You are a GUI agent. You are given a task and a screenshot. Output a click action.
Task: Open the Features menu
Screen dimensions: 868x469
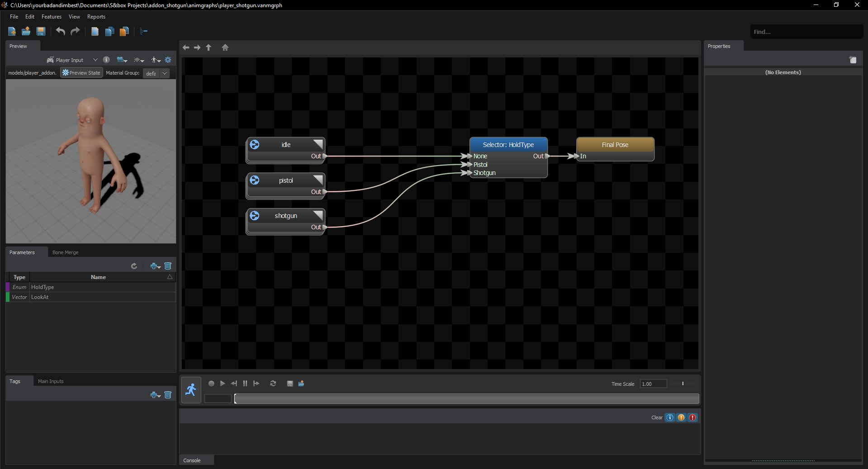[51, 17]
